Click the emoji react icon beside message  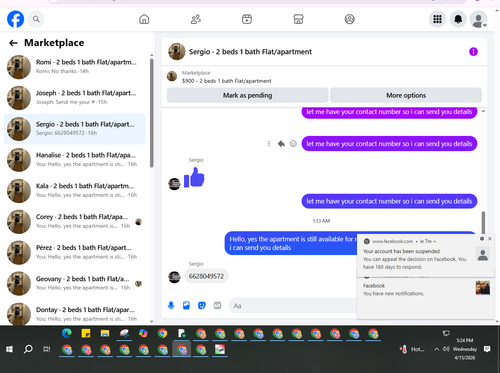293,144
